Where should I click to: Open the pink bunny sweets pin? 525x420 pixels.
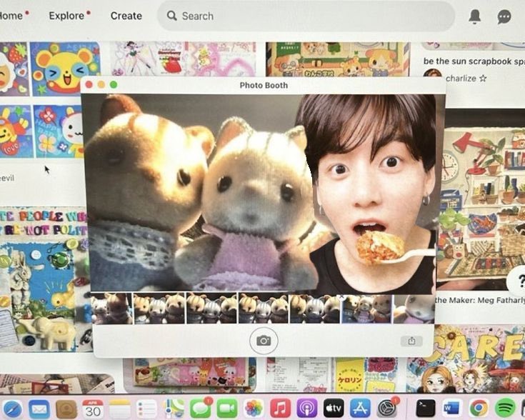pos(189,374)
